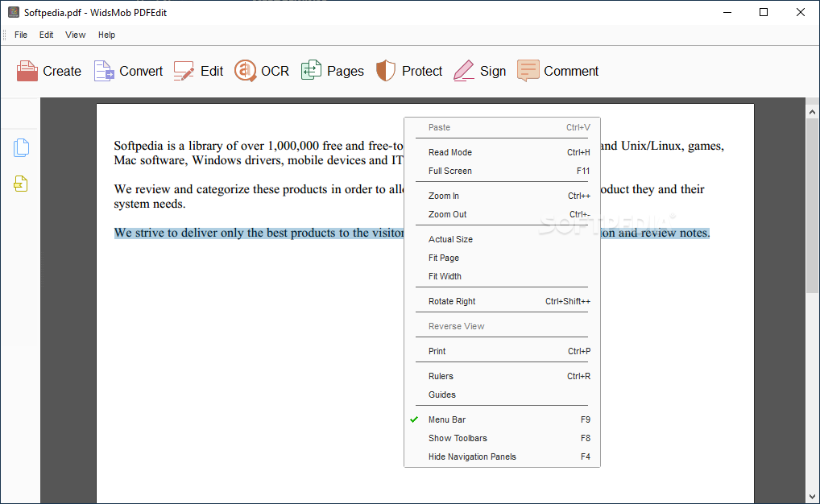Viewport: 820px width, 504px height.
Task: Choose Rotate Right from context menu
Action: click(502, 302)
